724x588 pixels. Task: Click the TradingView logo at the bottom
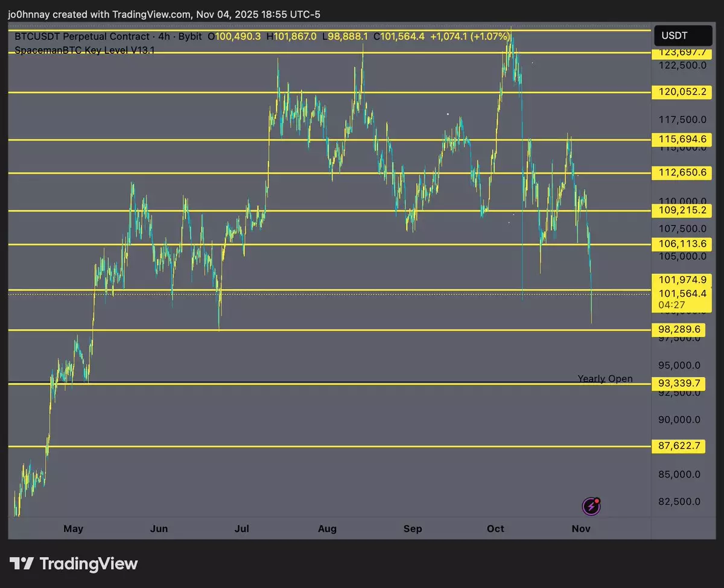point(74,564)
